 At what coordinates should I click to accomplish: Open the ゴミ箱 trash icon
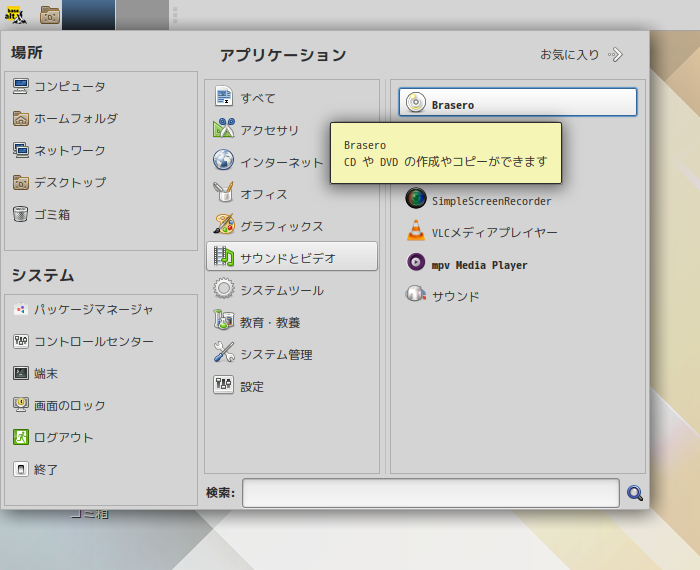click(21, 214)
